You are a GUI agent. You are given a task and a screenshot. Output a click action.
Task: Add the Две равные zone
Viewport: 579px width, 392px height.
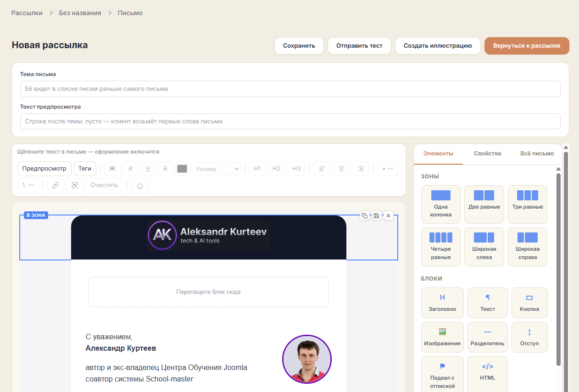[484, 204]
